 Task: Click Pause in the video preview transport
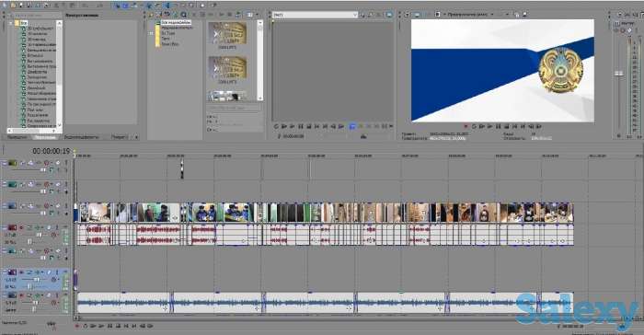[x=499, y=126]
